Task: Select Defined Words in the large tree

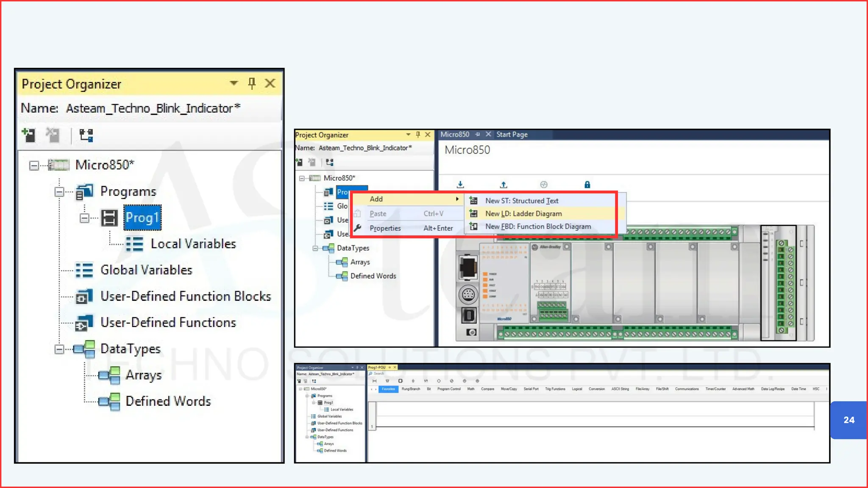Action: 168,401
